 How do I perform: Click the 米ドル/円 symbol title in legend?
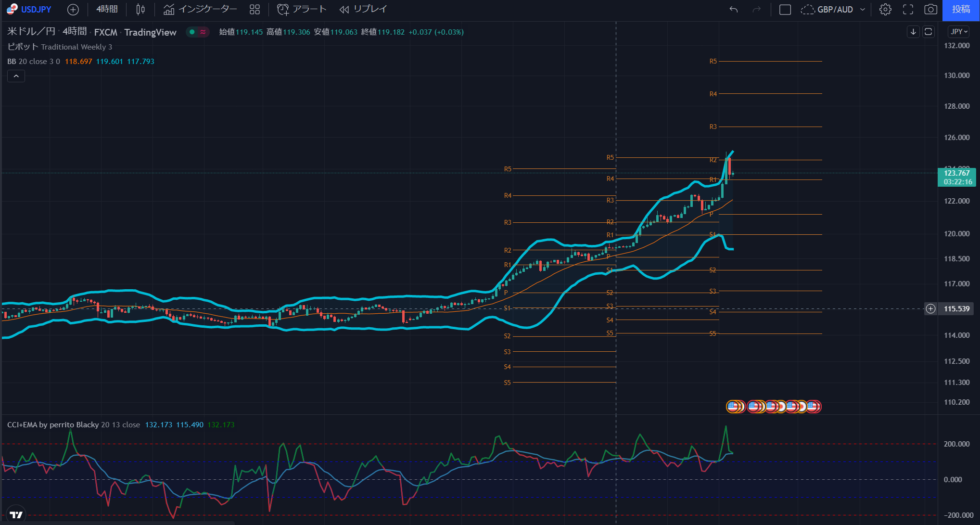pyautogui.click(x=31, y=32)
